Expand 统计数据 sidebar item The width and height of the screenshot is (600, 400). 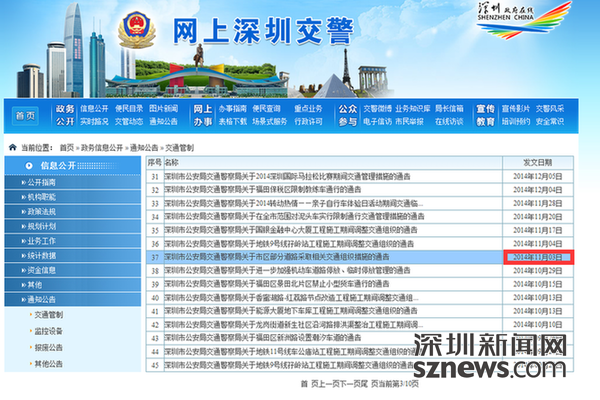tap(42, 255)
